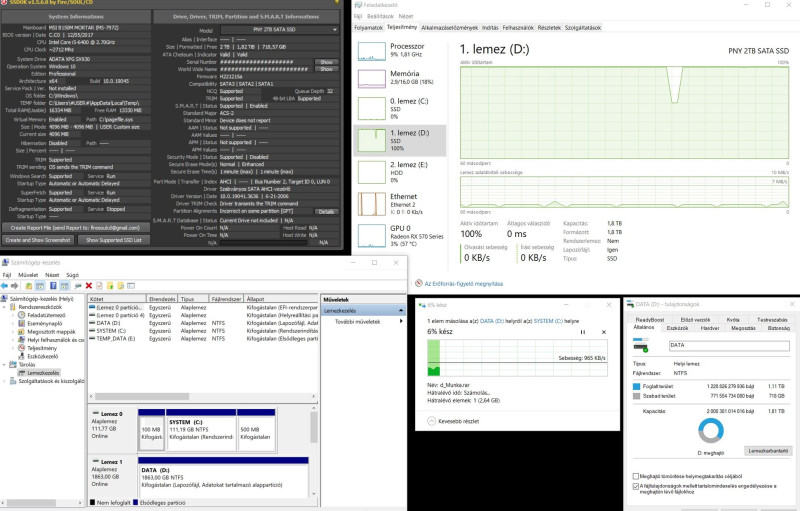Switch to the Szolgáltatások tab

tap(583, 28)
